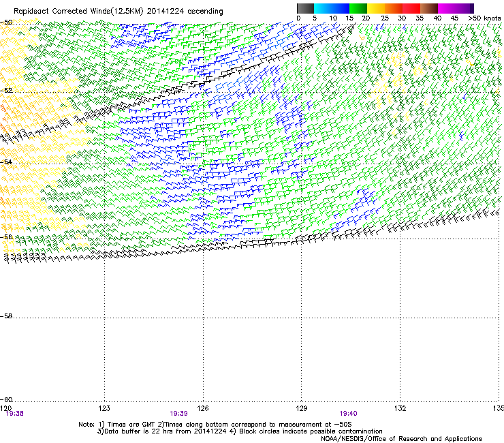Click the orange 25-30 knots color swatch
504x443 pixels.
click(394, 8)
